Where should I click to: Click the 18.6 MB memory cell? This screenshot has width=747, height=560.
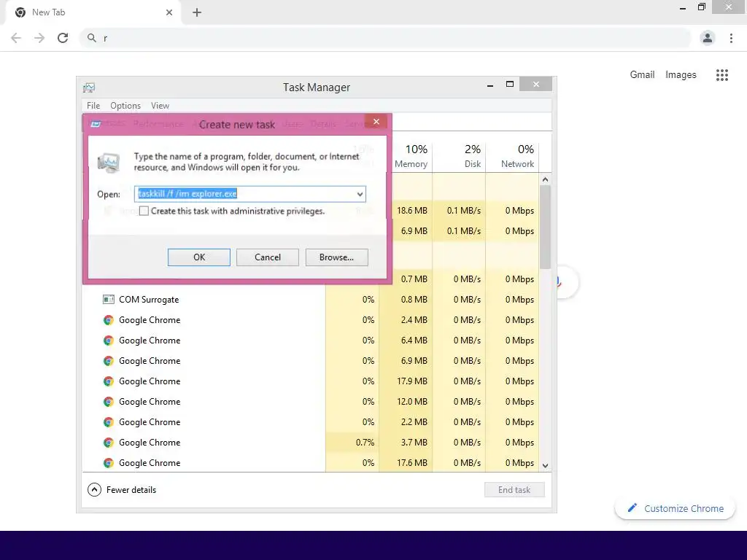(411, 211)
